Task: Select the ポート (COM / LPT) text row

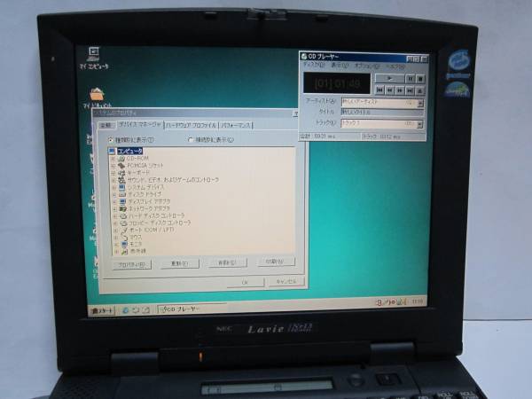Action: (x=152, y=230)
